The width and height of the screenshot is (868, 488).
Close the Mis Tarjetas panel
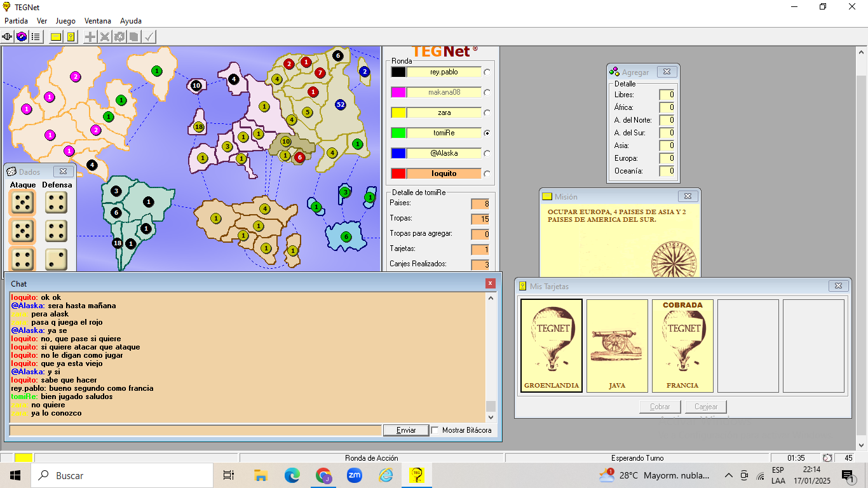pos(838,286)
